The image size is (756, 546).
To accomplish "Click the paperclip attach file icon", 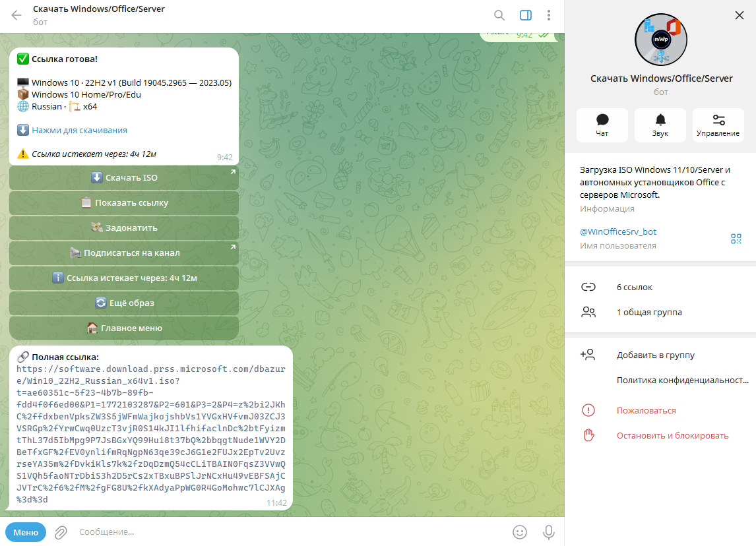I will tap(61, 532).
